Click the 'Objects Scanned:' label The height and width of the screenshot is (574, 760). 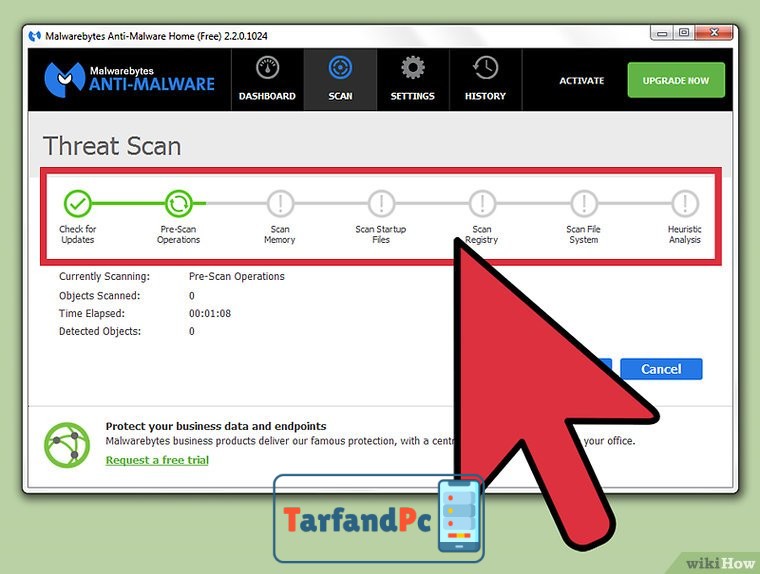[99, 296]
